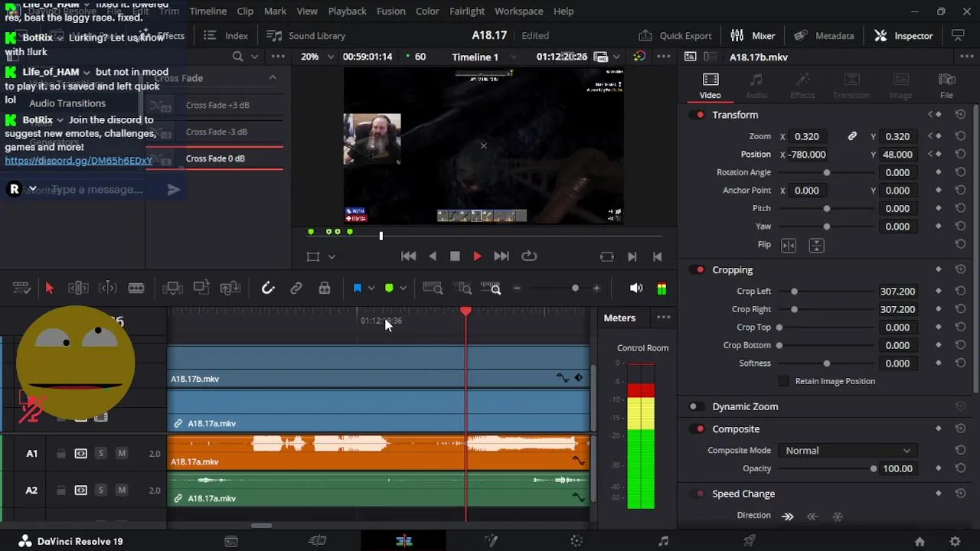Click the Full Extent Zoom icon
This screenshot has width=980, height=551.
tap(433, 289)
